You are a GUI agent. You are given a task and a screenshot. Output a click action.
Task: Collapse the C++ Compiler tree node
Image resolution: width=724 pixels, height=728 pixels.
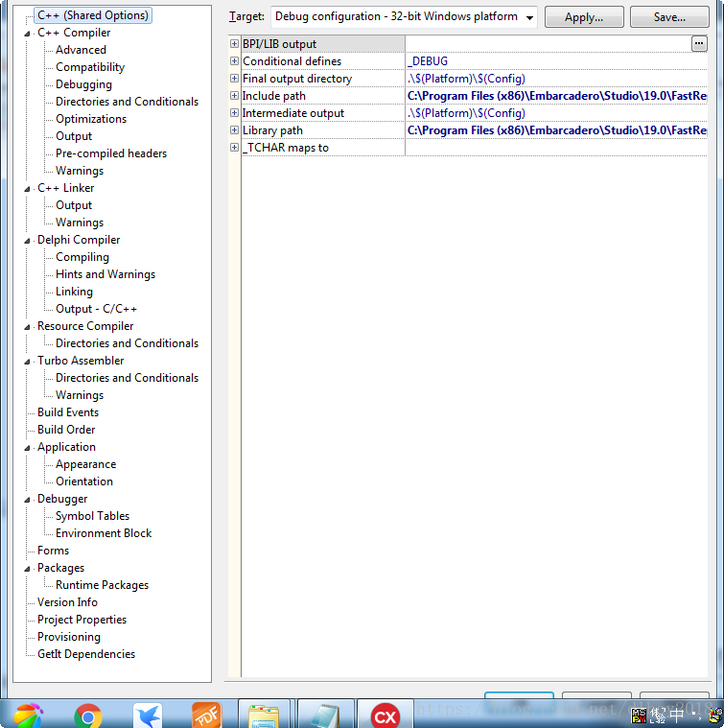click(28, 34)
